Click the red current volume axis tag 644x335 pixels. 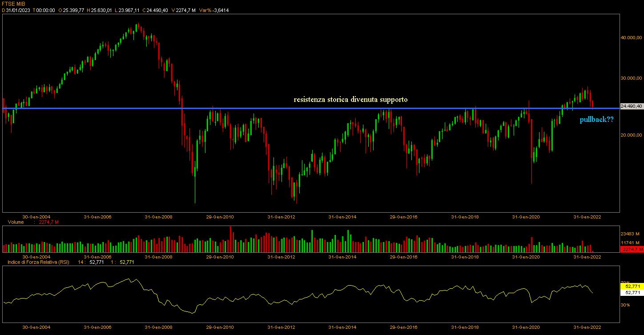tap(632, 249)
